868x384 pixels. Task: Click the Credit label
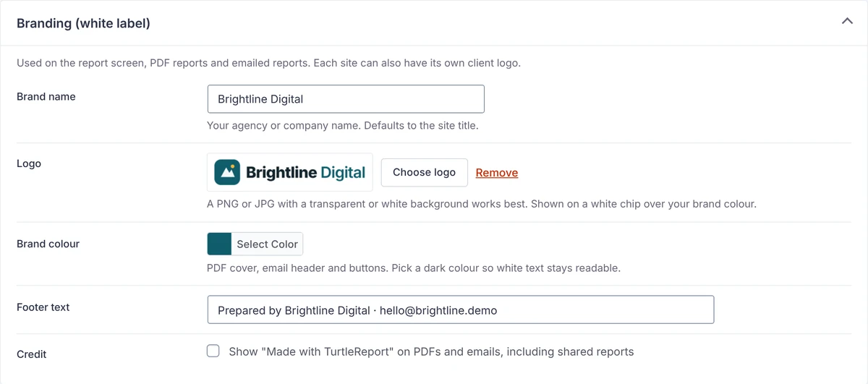pos(32,354)
